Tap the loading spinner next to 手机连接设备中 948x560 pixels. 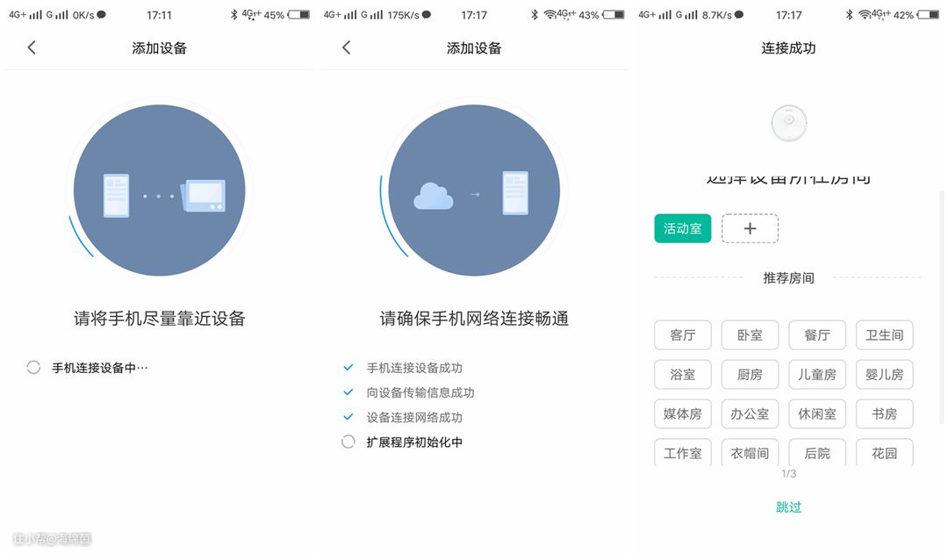point(33,368)
